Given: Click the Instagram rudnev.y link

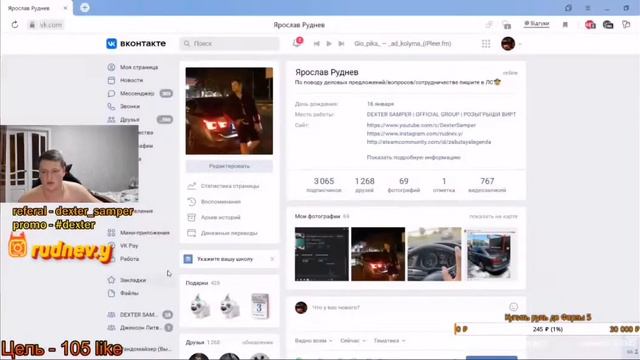Looking at the screenshot, I should pos(415,133).
